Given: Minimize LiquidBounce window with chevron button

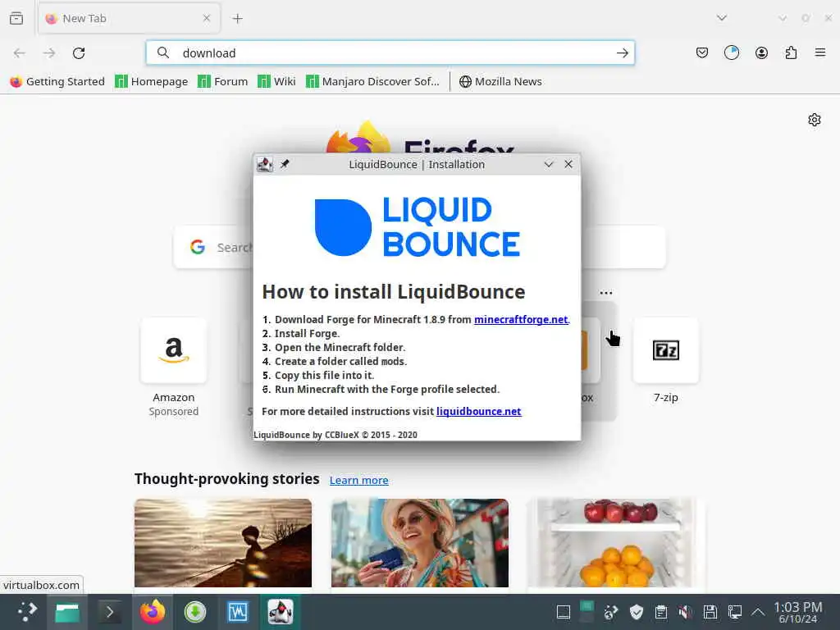Looking at the screenshot, I should (549, 164).
